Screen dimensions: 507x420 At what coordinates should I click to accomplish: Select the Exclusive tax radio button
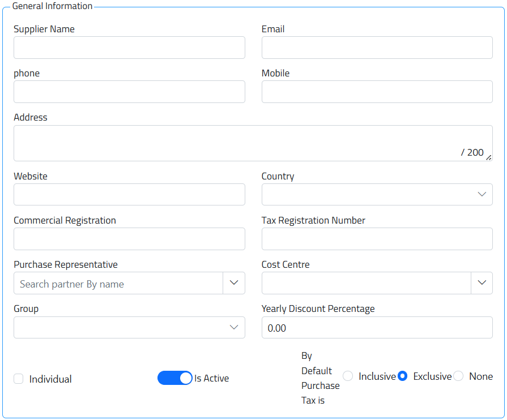coord(403,376)
